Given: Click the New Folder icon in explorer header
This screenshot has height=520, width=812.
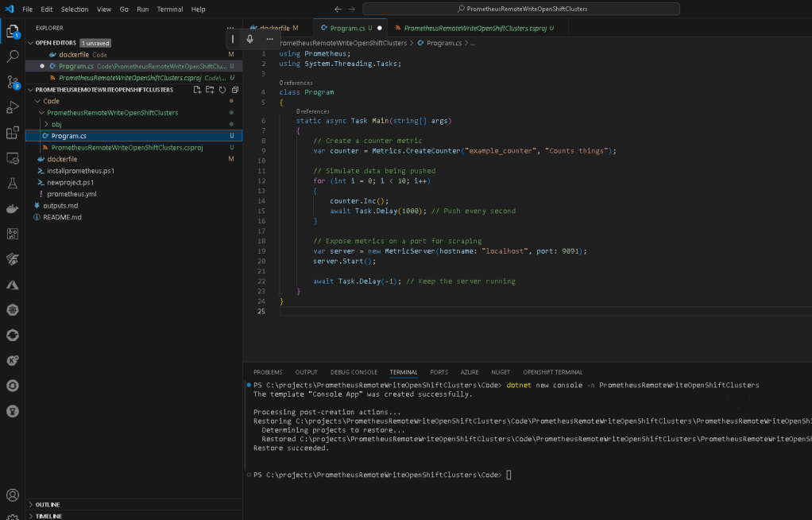Looking at the screenshot, I should coord(210,90).
